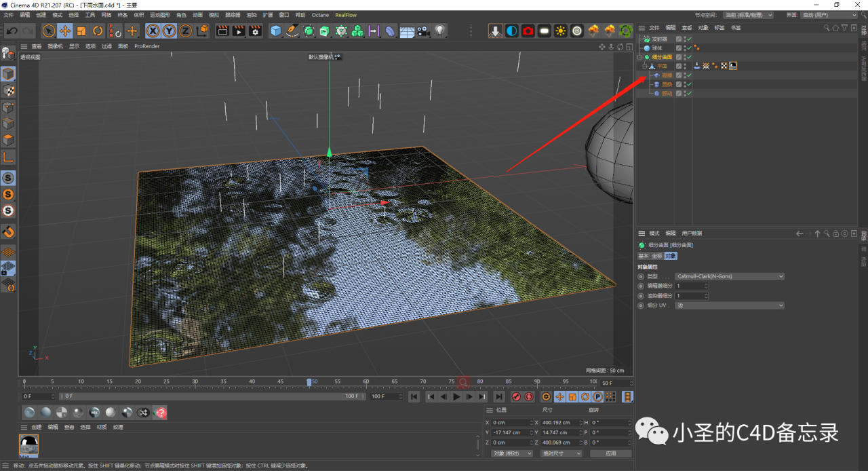This screenshot has height=471, width=868.
Task: Click the 发射器 emitter icon in Object Manager
Action: pos(648,39)
